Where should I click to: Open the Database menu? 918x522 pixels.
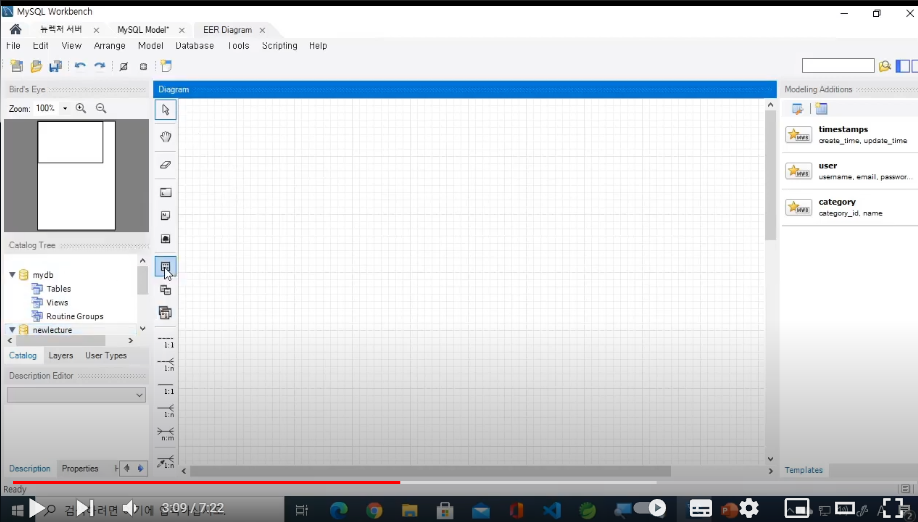click(195, 46)
